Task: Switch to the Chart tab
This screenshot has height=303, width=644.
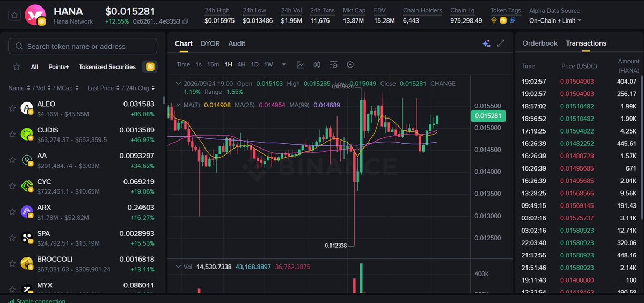Action: [x=184, y=43]
